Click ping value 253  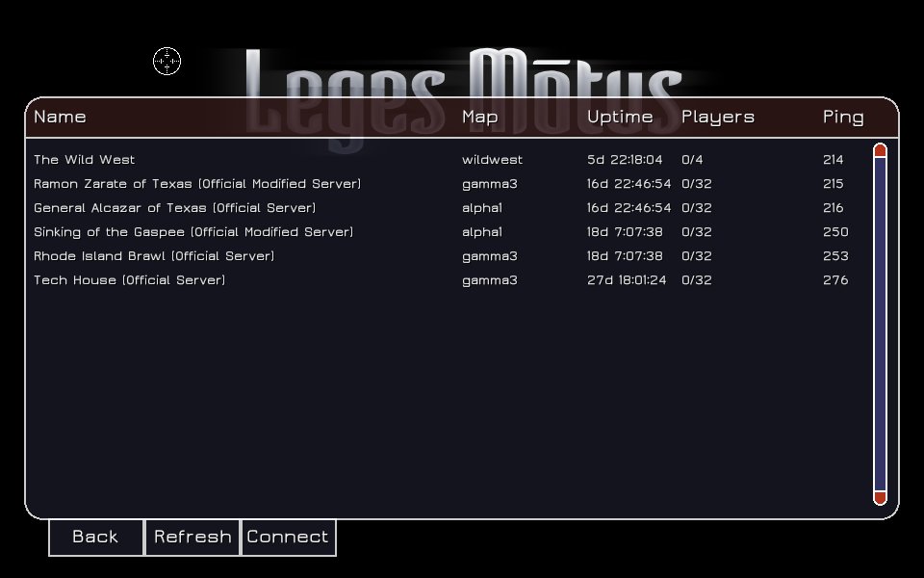(835, 256)
